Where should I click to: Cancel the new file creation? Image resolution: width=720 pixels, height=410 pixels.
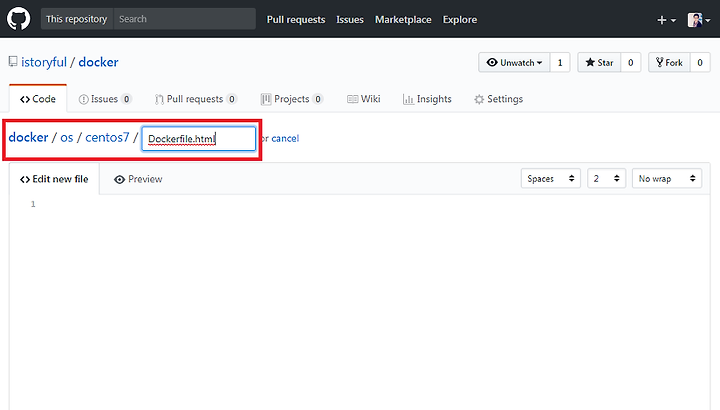pos(285,138)
